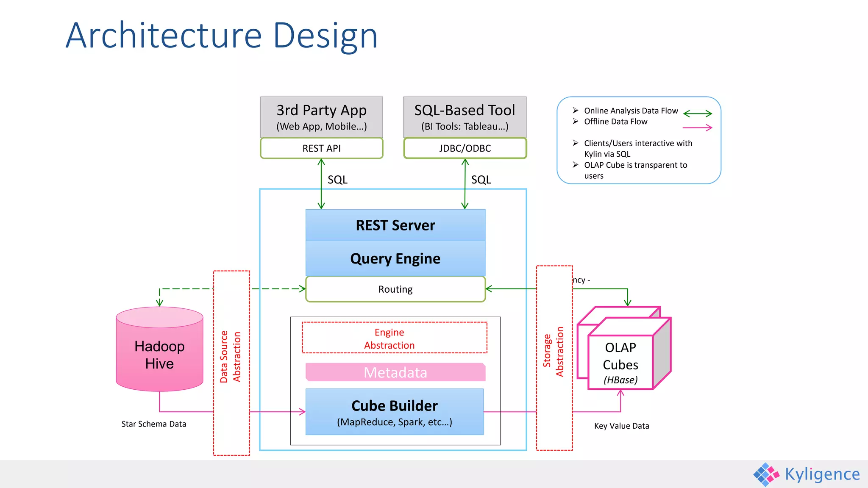Select the Query Engine block

[x=395, y=259]
